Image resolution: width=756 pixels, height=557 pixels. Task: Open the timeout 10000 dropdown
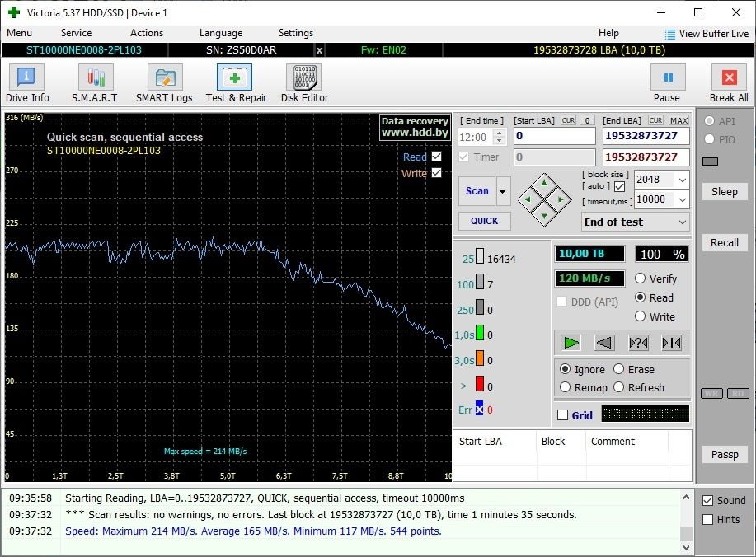coord(683,199)
